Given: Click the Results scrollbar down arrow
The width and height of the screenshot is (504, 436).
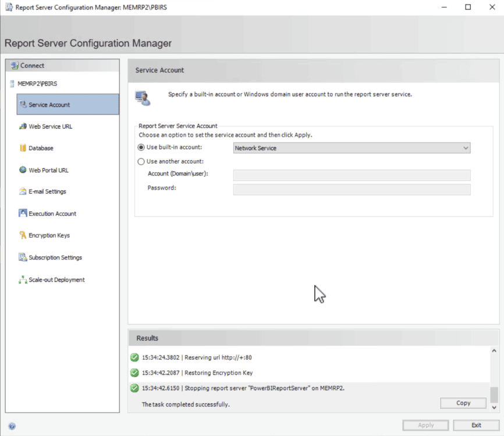Looking at the screenshot, I should 494,407.
